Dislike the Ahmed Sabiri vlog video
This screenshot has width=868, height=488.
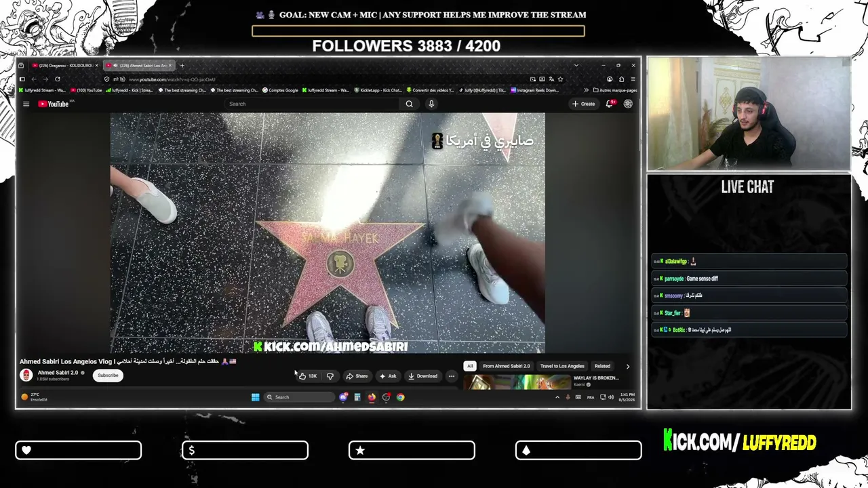[x=330, y=376]
